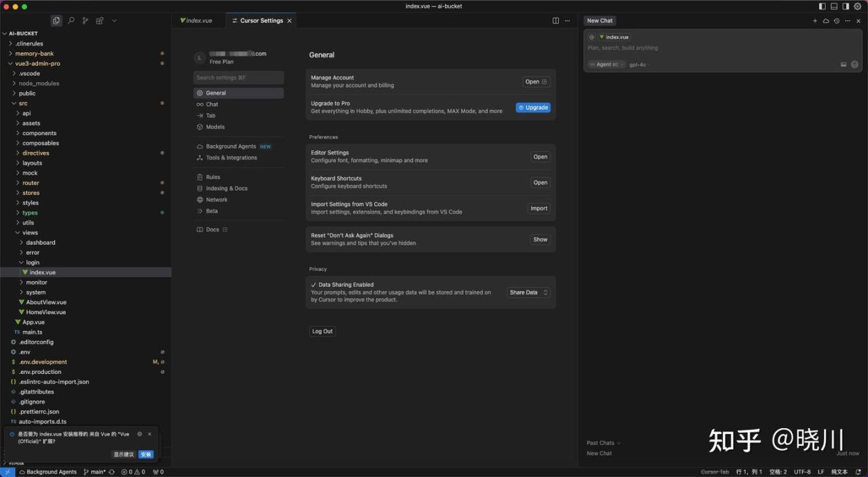This screenshot has height=477, width=868.
Task: Open chat history clock icon
Action: [837, 21]
